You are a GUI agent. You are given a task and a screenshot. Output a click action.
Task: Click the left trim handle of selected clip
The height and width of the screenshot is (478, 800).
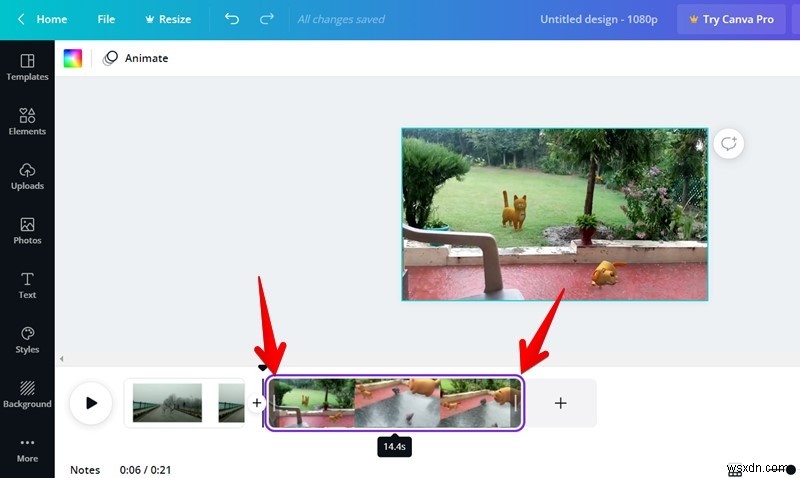274,403
